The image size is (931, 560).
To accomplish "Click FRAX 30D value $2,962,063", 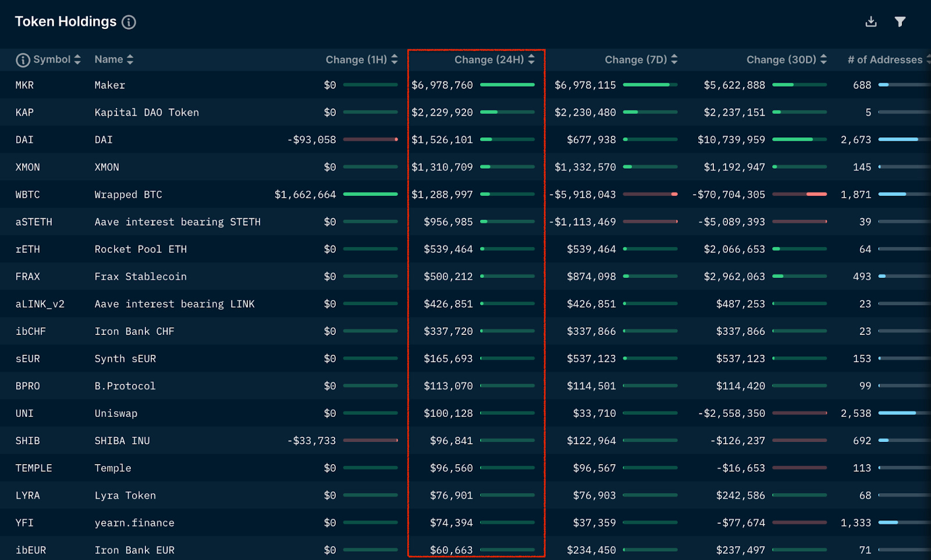I will [734, 276].
